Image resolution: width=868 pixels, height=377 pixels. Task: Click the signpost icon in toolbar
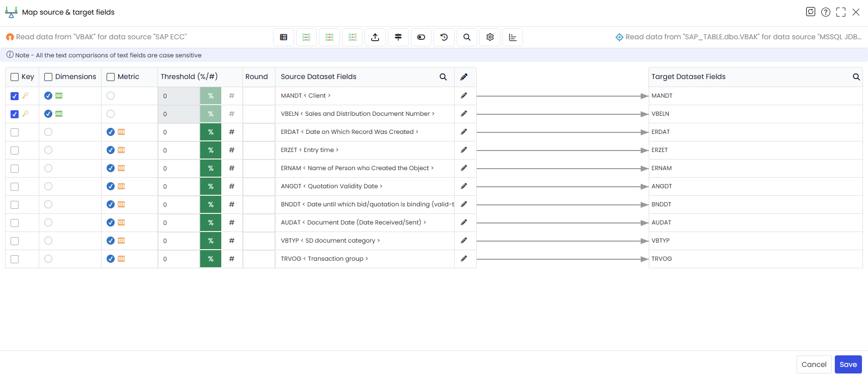[x=398, y=37]
